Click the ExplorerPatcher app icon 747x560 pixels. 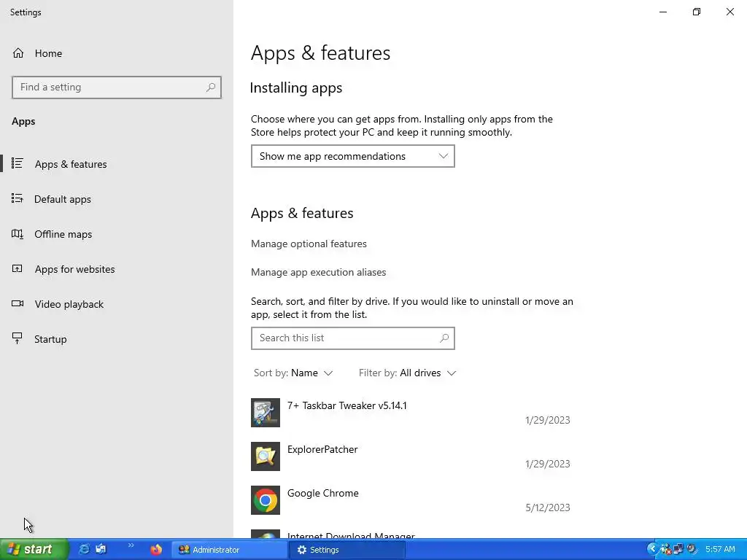point(266,456)
